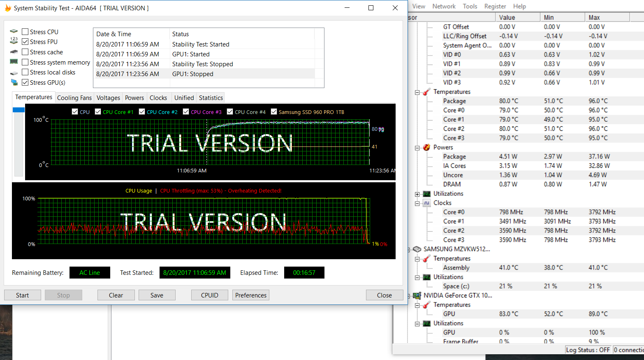
Task: Enable the Stress CPU checkbox
Action: coord(25,32)
